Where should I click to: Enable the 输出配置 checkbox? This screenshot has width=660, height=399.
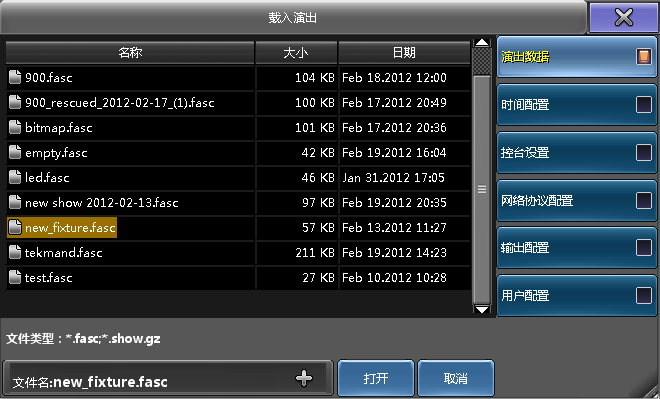[644, 247]
